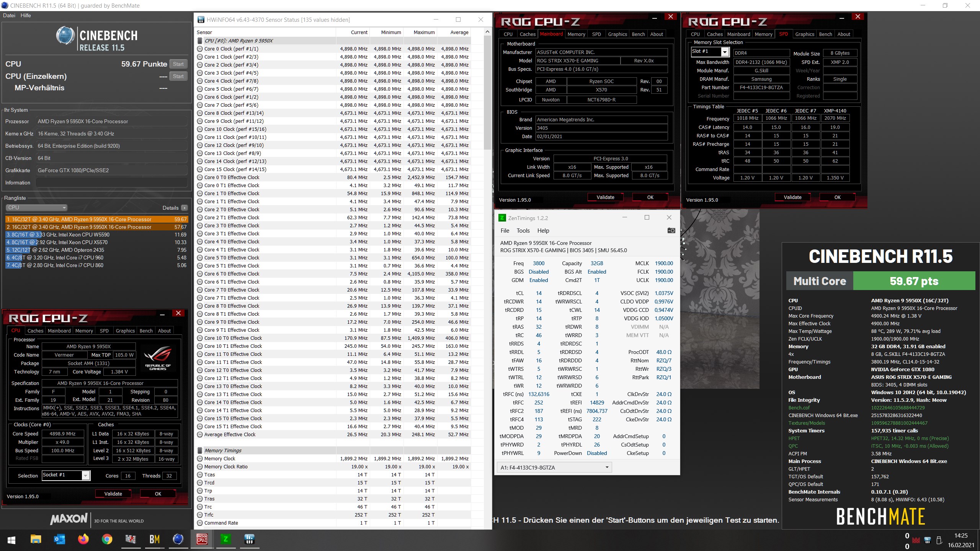Open the Datei menu in Cinebench
The width and height of the screenshot is (980, 551).
pyautogui.click(x=9, y=15)
